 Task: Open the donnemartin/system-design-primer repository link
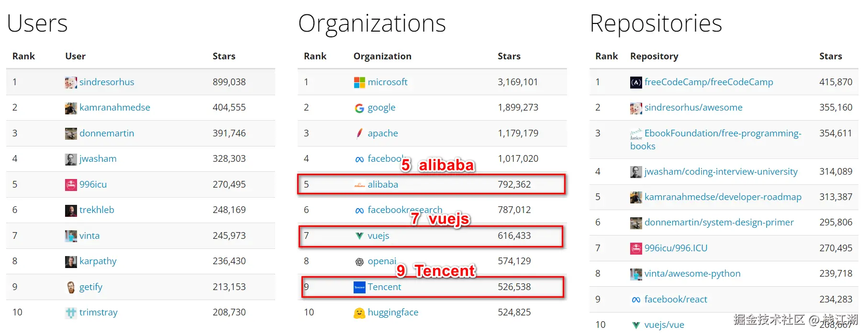tap(719, 223)
